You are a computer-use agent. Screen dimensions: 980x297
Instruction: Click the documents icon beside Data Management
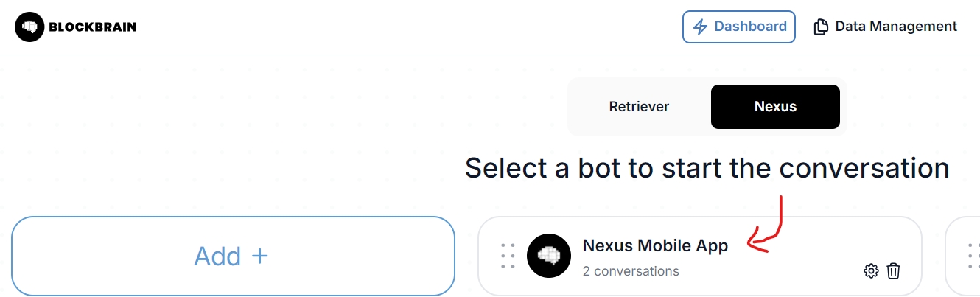coord(820,27)
